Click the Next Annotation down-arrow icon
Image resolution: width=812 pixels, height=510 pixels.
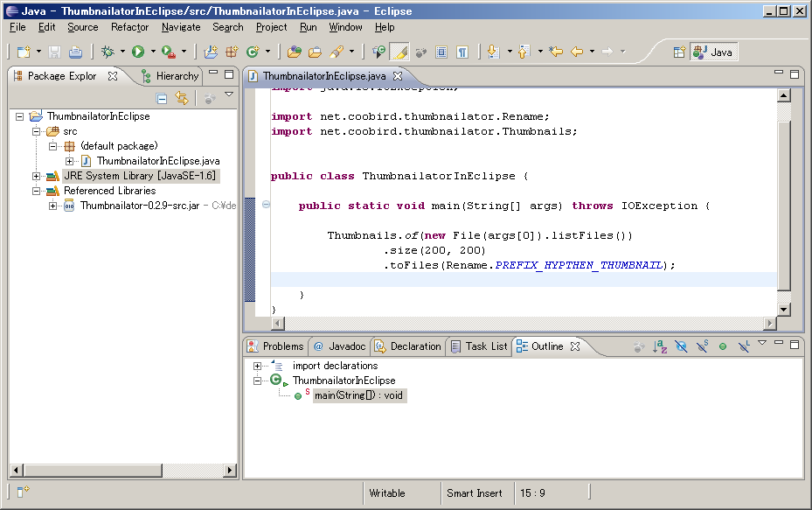[494, 52]
